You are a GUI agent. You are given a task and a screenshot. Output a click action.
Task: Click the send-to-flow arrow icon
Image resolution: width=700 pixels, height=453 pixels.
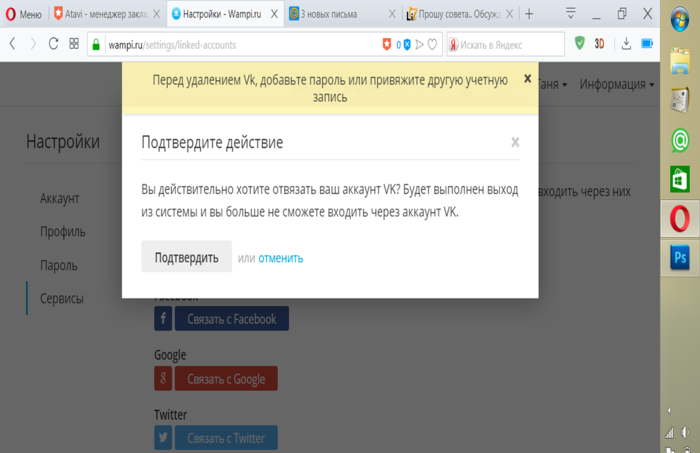point(419,45)
